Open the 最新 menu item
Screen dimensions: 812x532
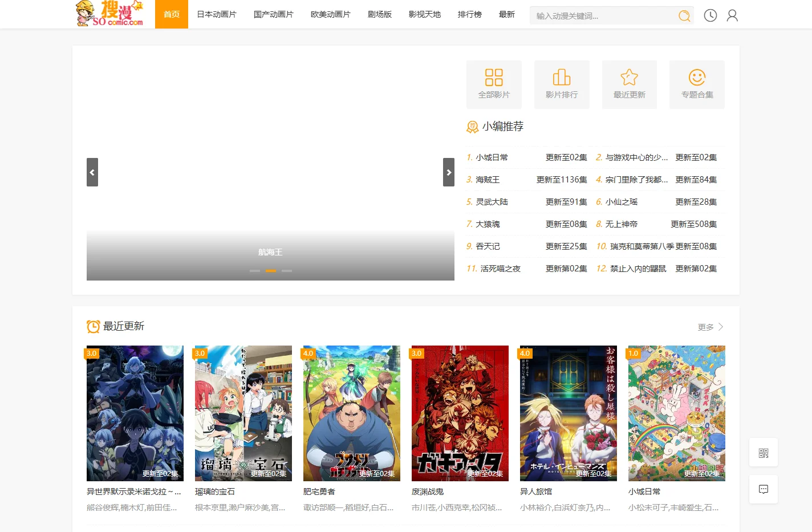pyautogui.click(x=507, y=14)
